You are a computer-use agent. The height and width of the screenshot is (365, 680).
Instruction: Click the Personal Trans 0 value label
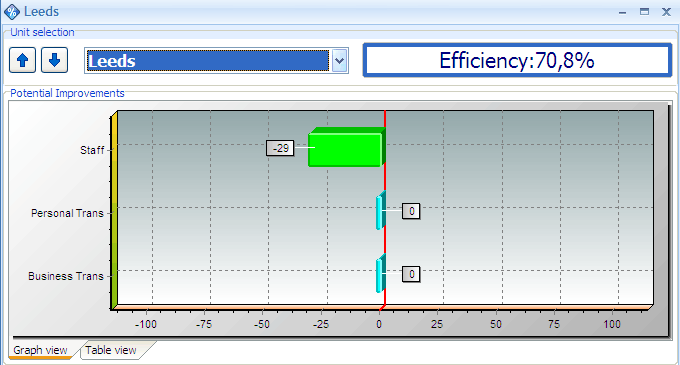(x=411, y=211)
